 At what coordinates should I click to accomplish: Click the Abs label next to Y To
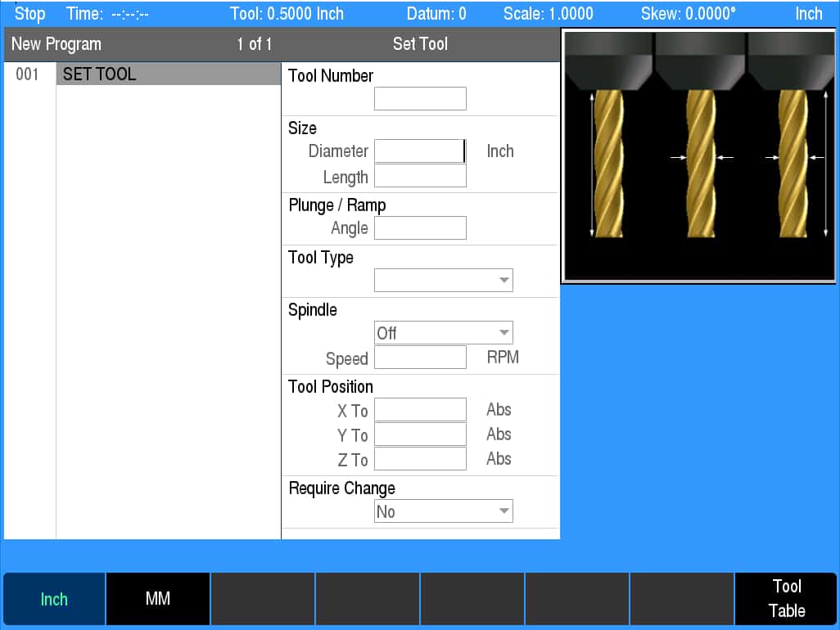tap(499, 434)
